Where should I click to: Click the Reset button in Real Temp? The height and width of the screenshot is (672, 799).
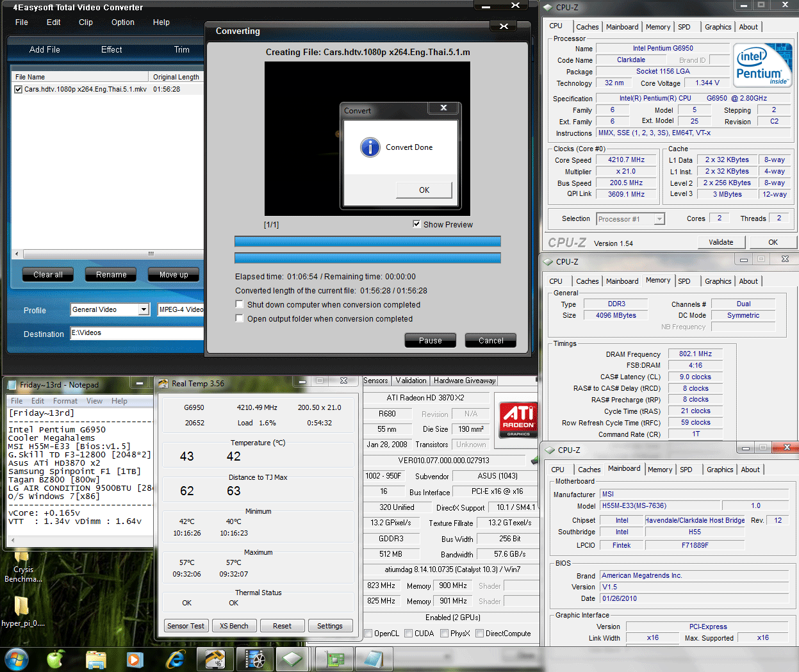(282, 626)
